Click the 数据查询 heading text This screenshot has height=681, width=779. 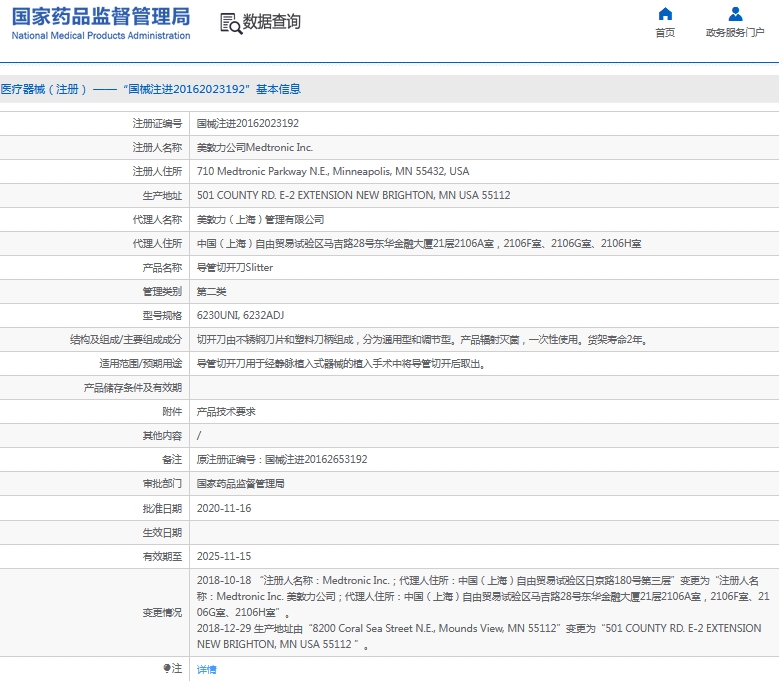[x=271, y=22]
